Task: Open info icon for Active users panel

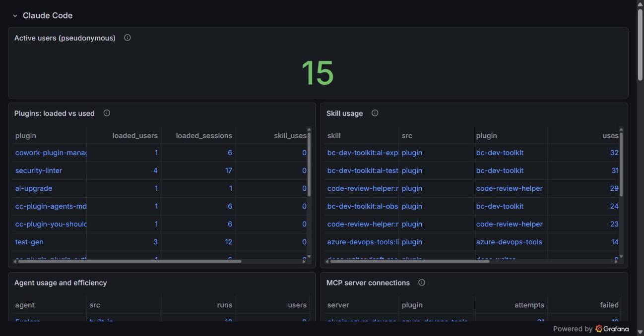Action: [128, 38]
